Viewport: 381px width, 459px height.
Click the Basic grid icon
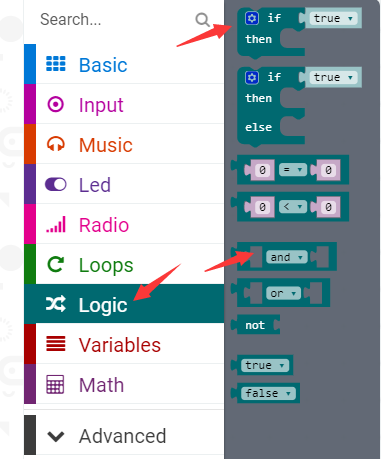pos(56,64)
